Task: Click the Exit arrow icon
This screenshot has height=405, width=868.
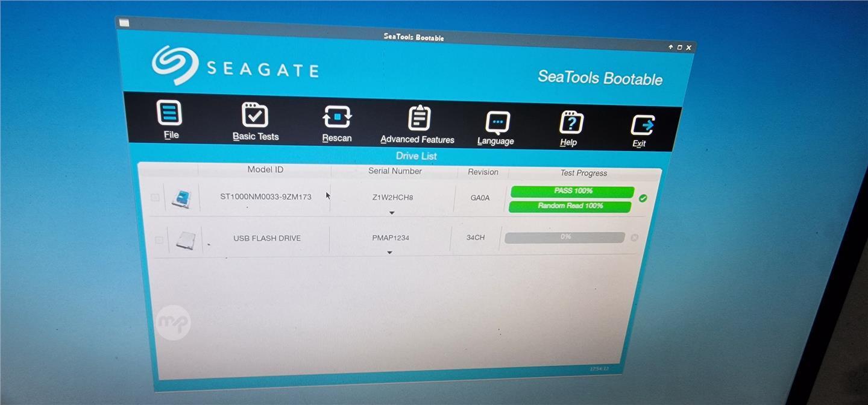Action: (x=643, y=125)
